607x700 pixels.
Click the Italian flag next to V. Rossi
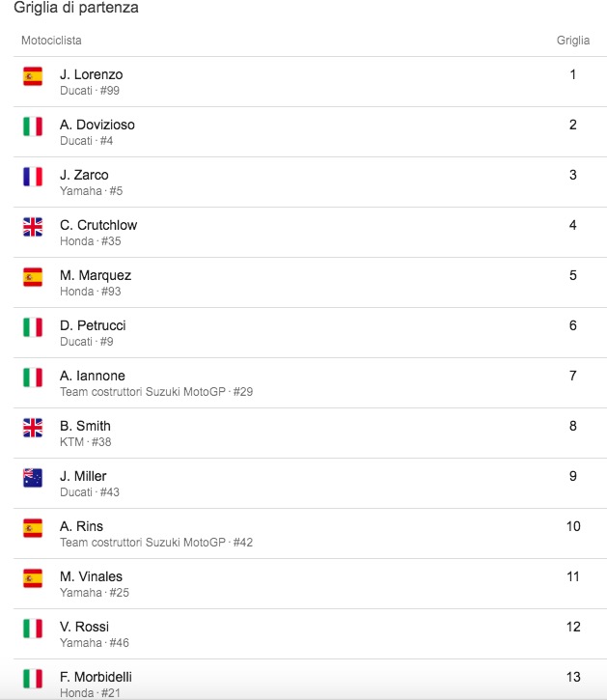(x=33, y=629)
